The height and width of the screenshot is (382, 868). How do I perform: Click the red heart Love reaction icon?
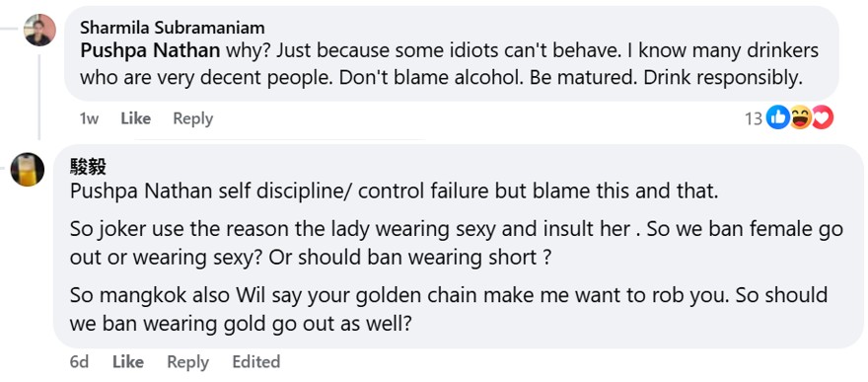point(822,117)
